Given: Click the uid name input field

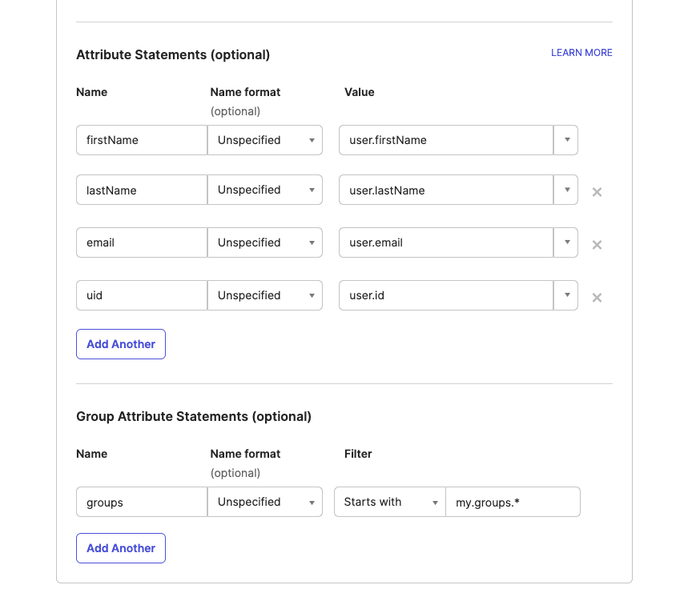Looking at the screenshot, I should 141,295.
